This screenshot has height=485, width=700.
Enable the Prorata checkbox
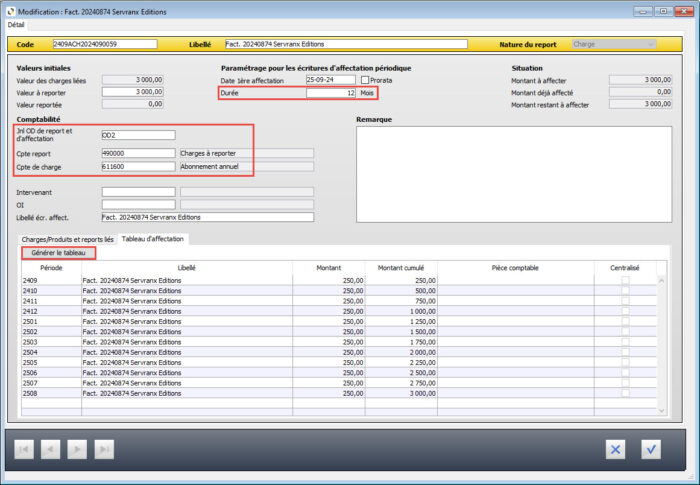[x=365, y=80]
